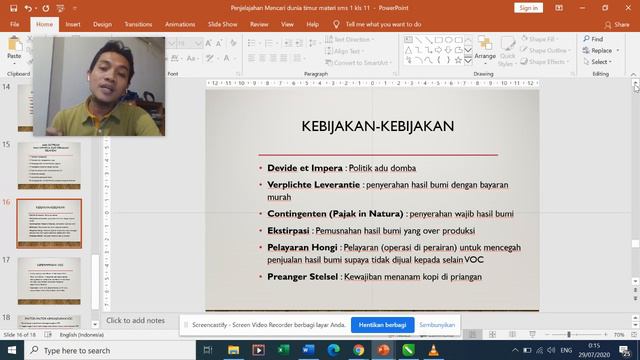640x360 pixels.
Task: Open the ribbon display options icon
Action: tap(559, 8)
